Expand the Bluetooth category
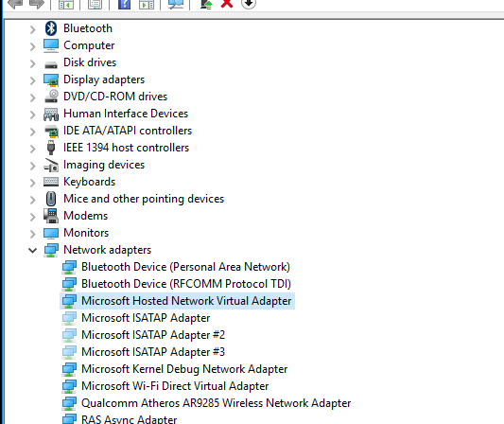The image size is (504, 424). coord(32,30)
